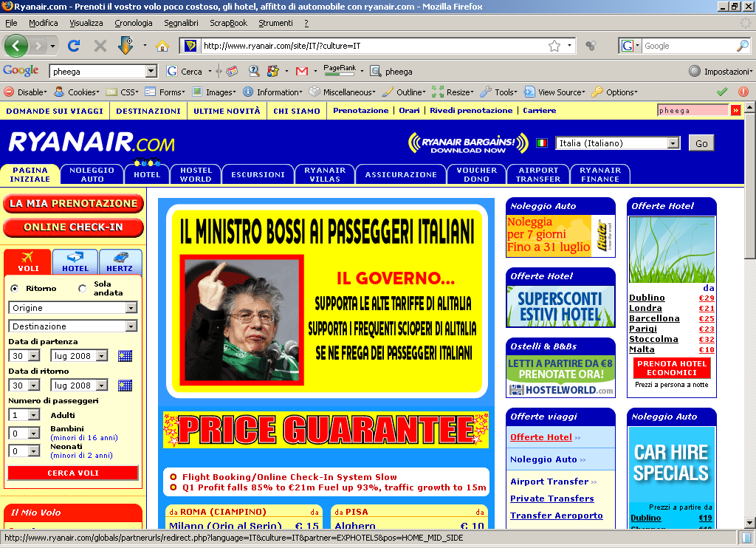756x548 pixels.
Task: Expand the Destinazione dropdown
Action: point(131,326)
